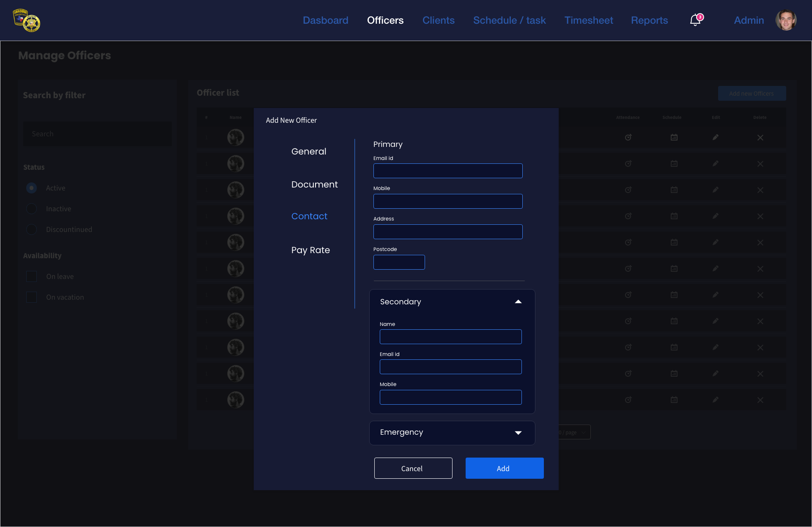Collapse the Secondary contact section
The width and height of the screenshot is (812, 527).
[518, 302]
